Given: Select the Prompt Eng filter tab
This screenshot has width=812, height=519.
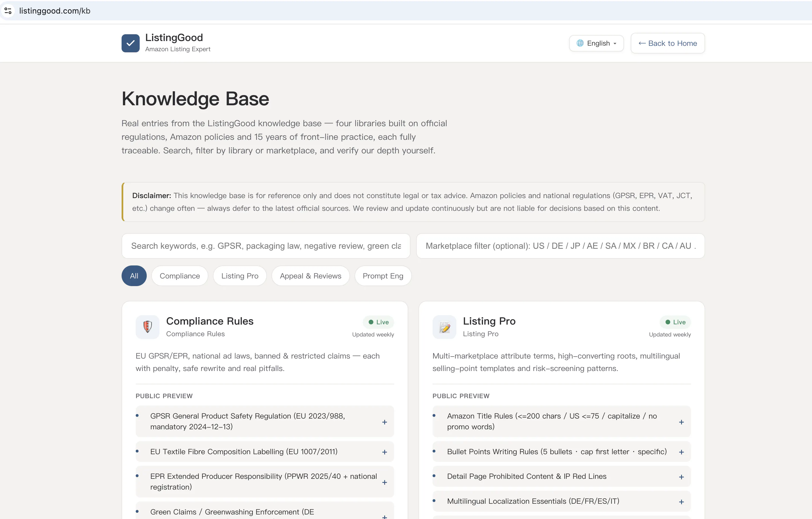Looking at the screenshot, I should (383, 276).
